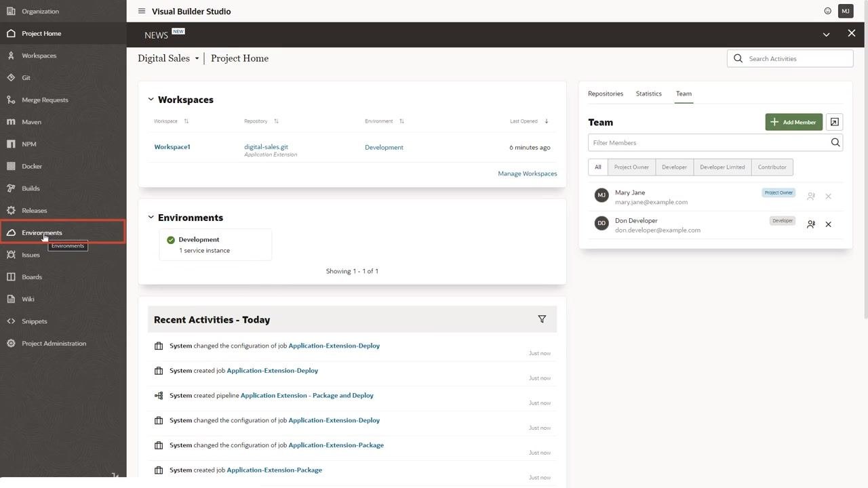Image resolution: width=868 pixels, height=488 pixels.
Task: Click the Search Activities field
Action: pyautogui.click(x=790, y=58)
